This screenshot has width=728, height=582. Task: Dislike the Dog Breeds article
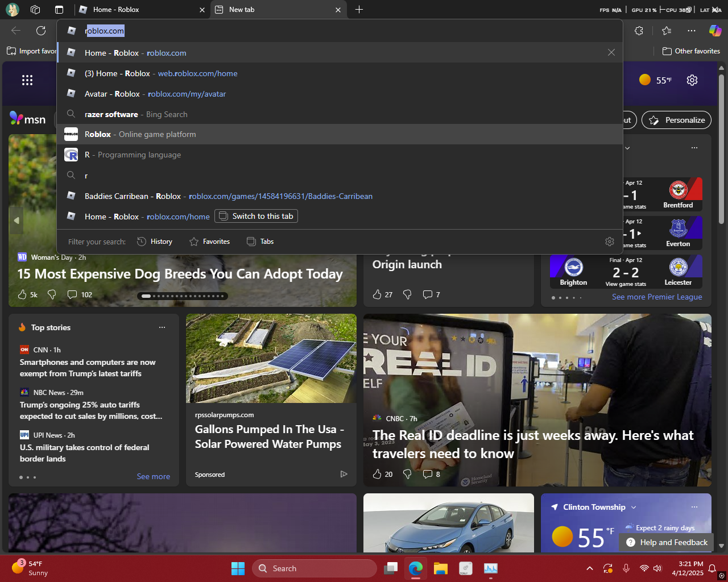[52, 294]
